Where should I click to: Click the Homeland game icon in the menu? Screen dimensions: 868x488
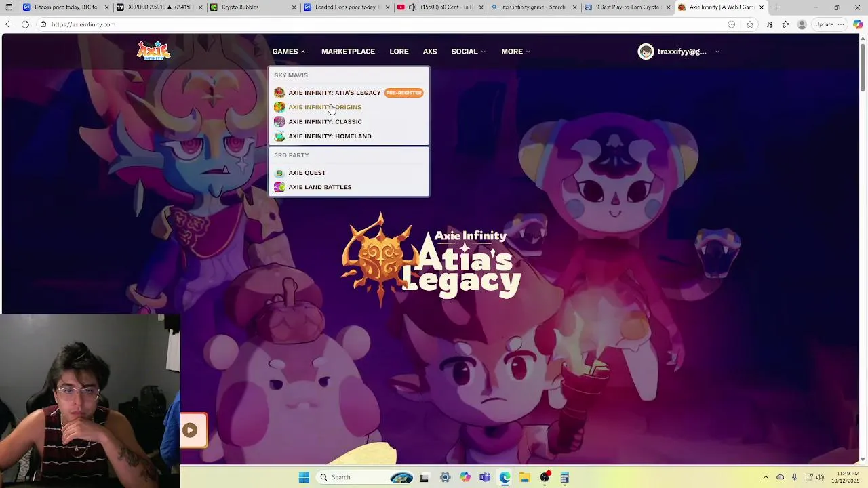(279, 136)
